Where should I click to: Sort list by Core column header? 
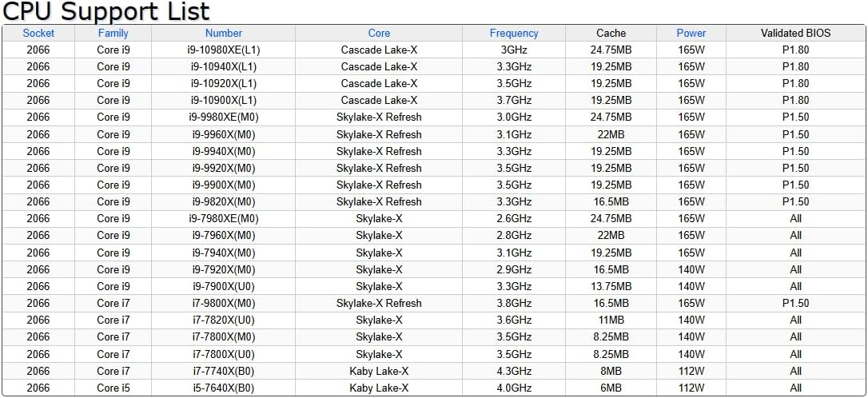[x=379, y=34]
